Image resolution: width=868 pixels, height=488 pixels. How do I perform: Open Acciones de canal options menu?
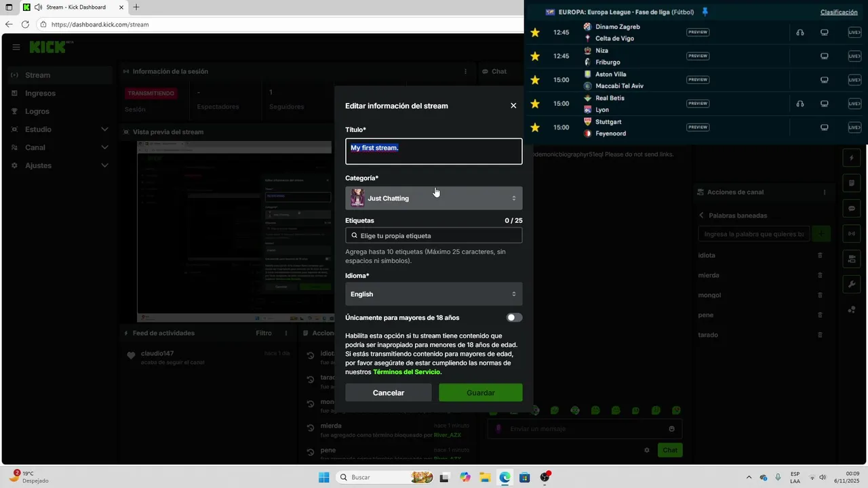[825, 192]
